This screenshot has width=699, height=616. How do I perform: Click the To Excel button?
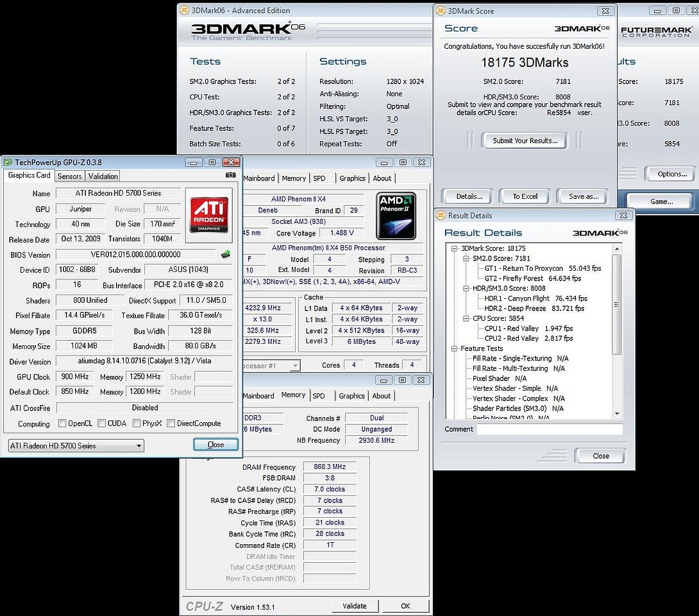[x=525, y=196]
